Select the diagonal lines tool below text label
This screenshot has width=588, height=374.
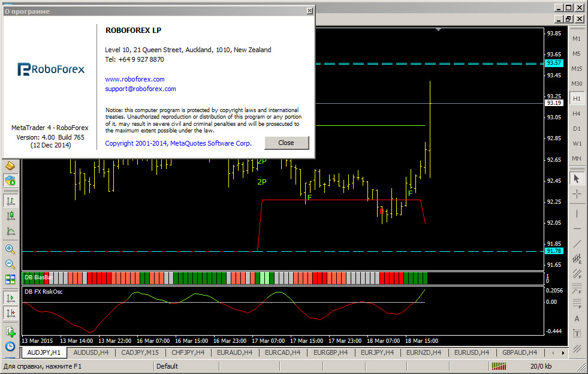(577, 348)
